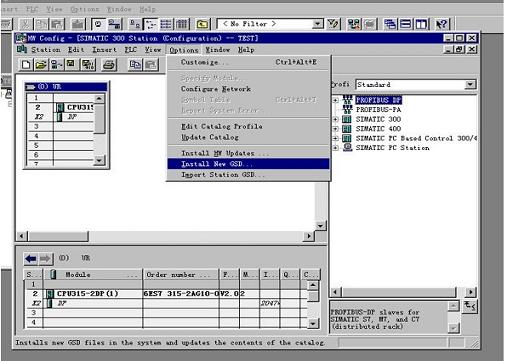Click the New document toolbar icon
Viewport: 507px width, 361px height.
click(x=26, y=64)
